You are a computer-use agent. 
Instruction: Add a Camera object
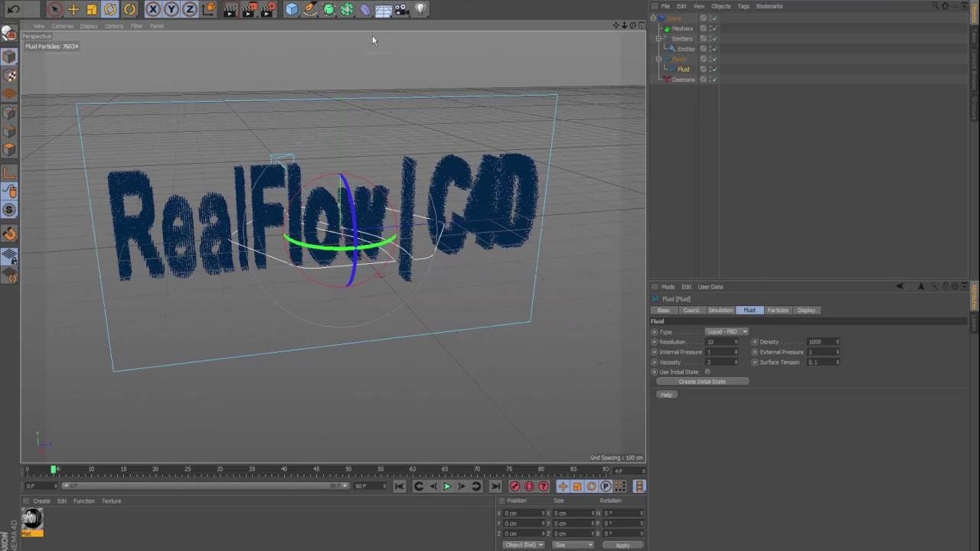402,9
